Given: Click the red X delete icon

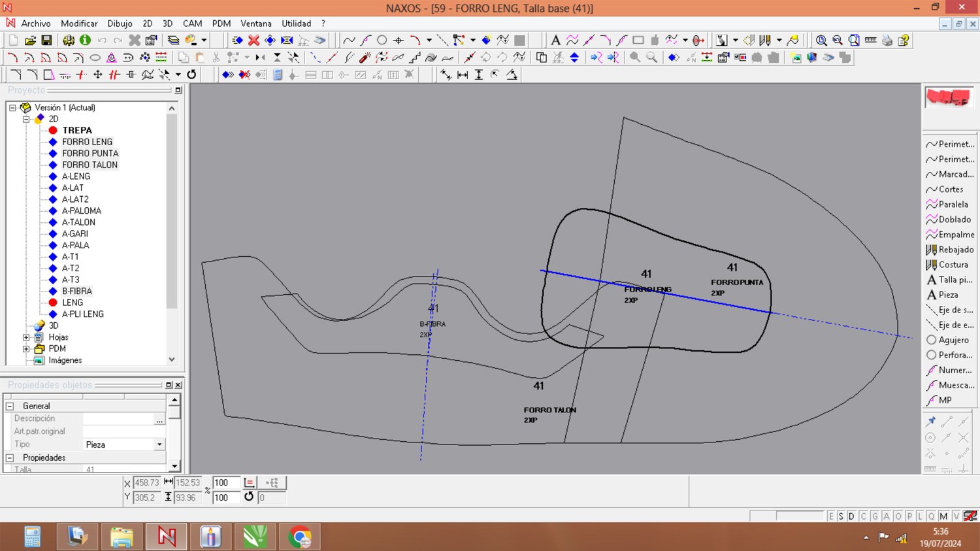Looking at the screenshot, I should [x=253, y=41].
